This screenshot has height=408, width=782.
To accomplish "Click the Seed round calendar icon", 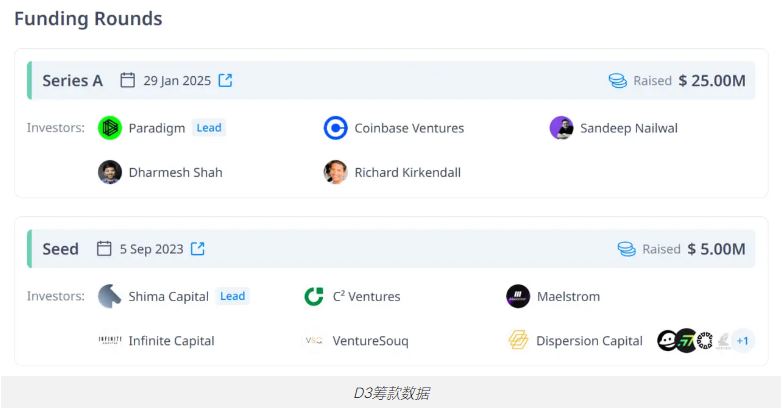I will click(x=104, y=248).
